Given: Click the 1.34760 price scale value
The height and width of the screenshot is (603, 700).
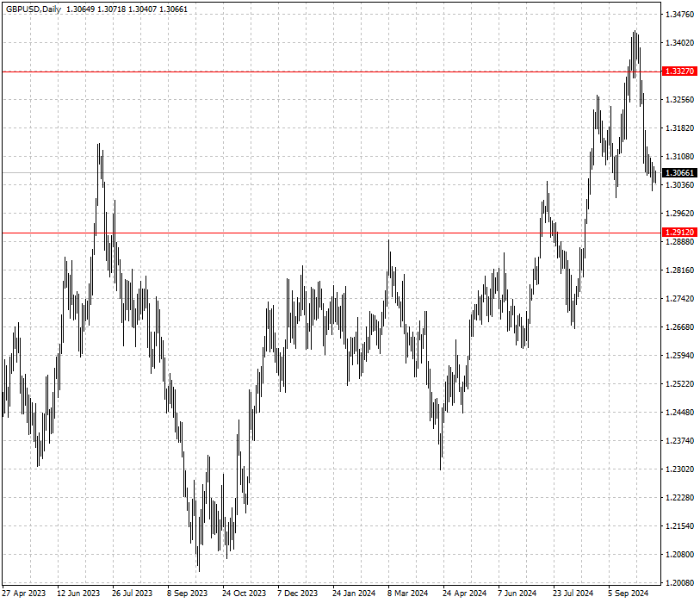Looking at the screenshot, I should click(x=679, y=15).
